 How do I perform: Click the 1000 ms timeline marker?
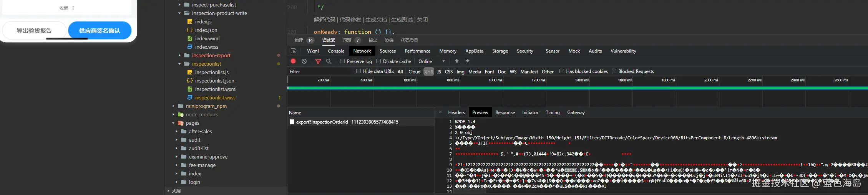pos(495,80)
